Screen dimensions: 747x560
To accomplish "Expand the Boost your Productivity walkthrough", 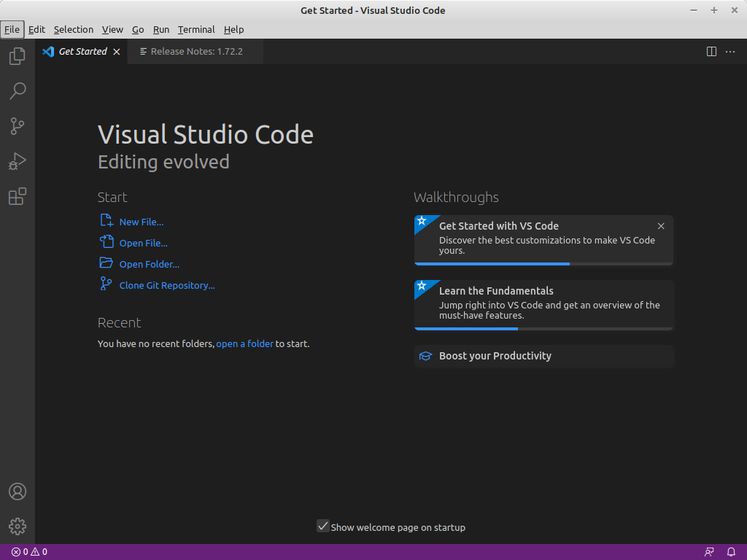I will (543, 356).
